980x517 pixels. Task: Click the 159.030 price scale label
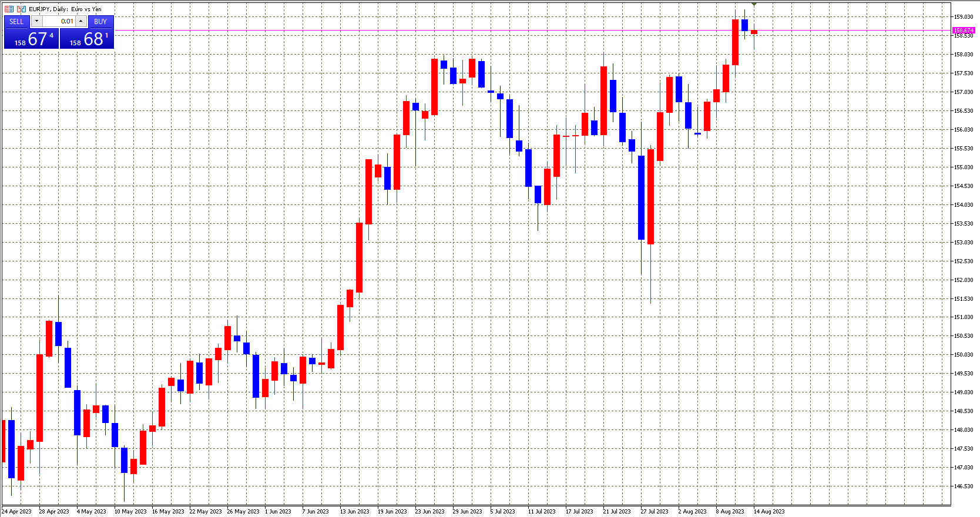coord(964,17)
